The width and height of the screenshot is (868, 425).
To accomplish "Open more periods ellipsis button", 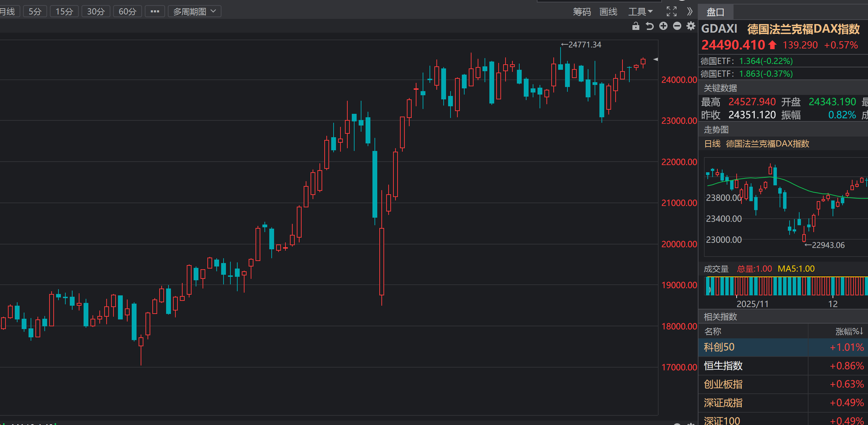I will click(155, 11).
